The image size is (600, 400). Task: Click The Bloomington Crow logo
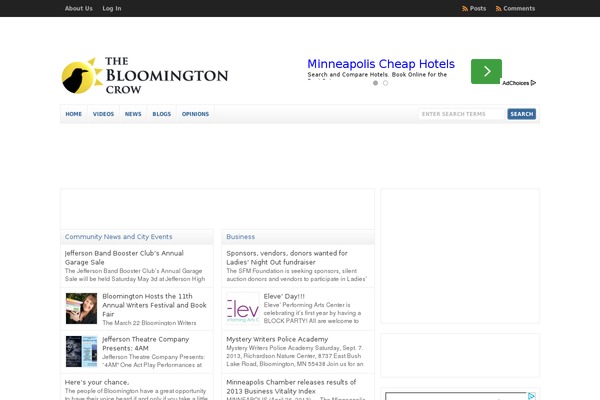(145, 75)
